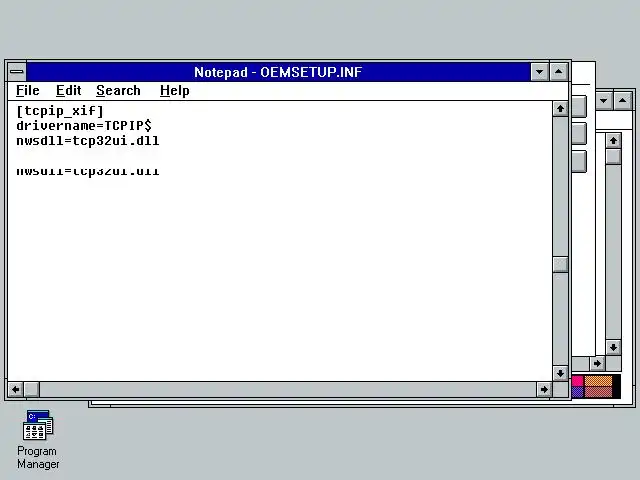The height and width of the screenshot is (480, 640).
Task: Open Notepad's control menu box
Action: pyautogui.click(x=17, y=72)
